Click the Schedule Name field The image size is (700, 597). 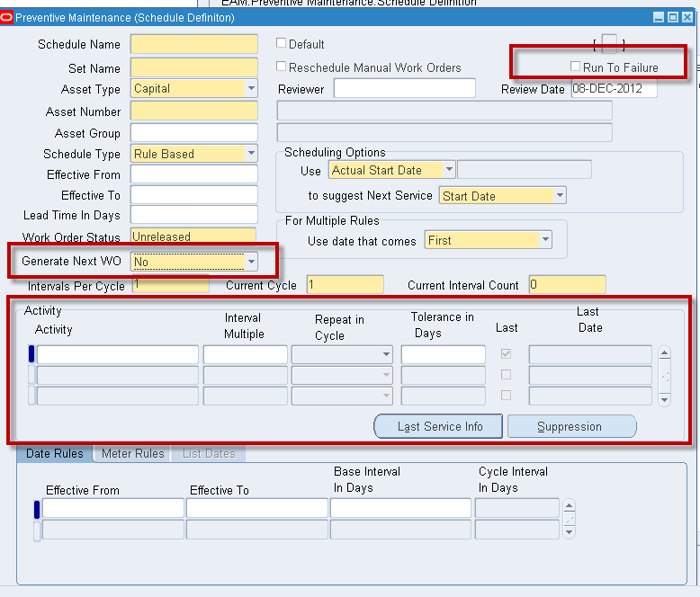click(194, 44)
